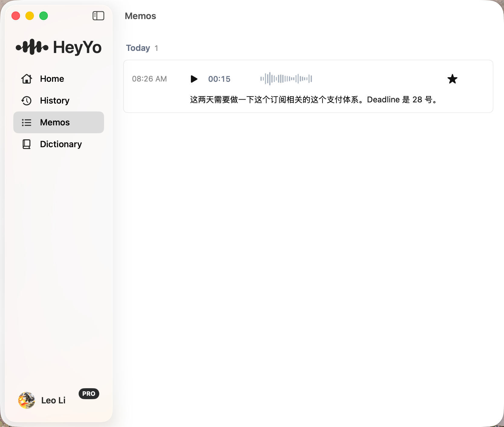Select Memos in the sidebar

pos(59,122)
